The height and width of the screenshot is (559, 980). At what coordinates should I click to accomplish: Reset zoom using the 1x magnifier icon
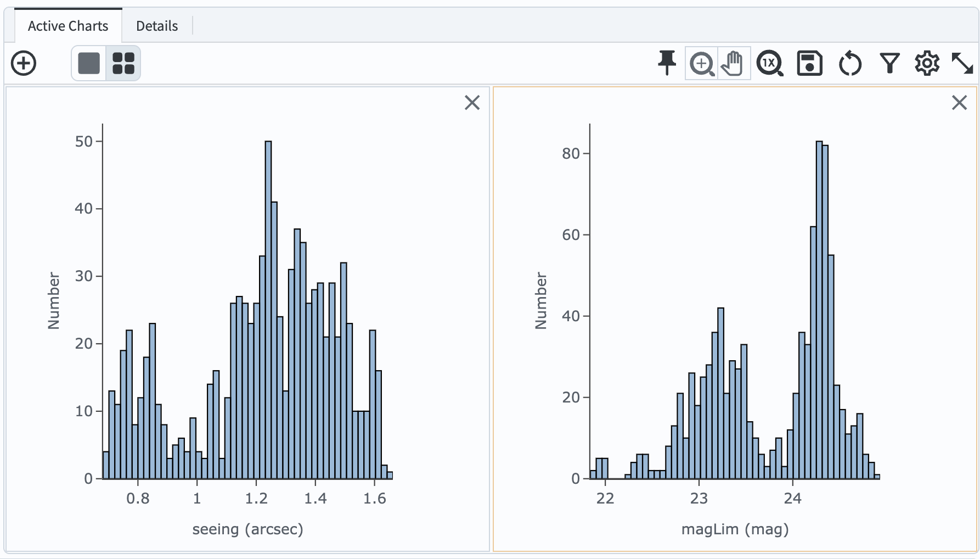point(769,63)
